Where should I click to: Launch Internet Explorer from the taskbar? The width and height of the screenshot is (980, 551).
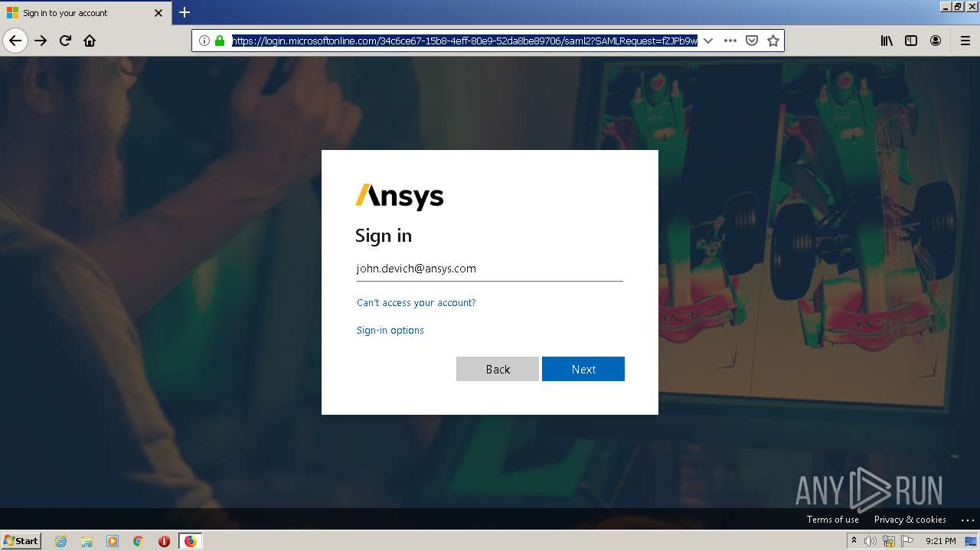pos(60,541)
